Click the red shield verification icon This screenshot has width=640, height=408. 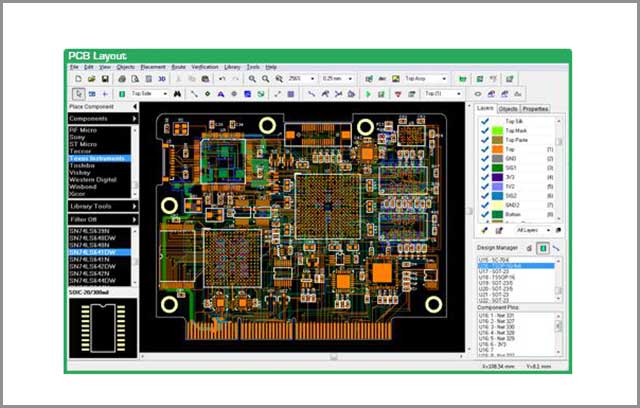pyautogui.click(x=398, y=94)
